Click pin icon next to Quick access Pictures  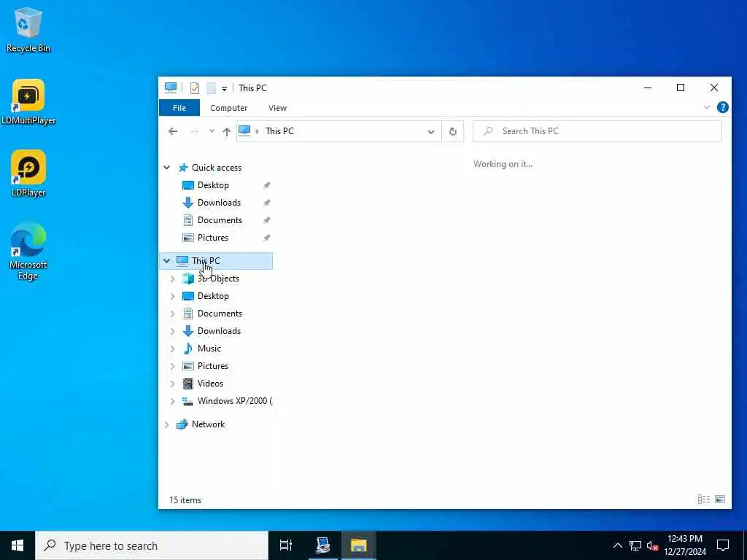pos(267,238)
